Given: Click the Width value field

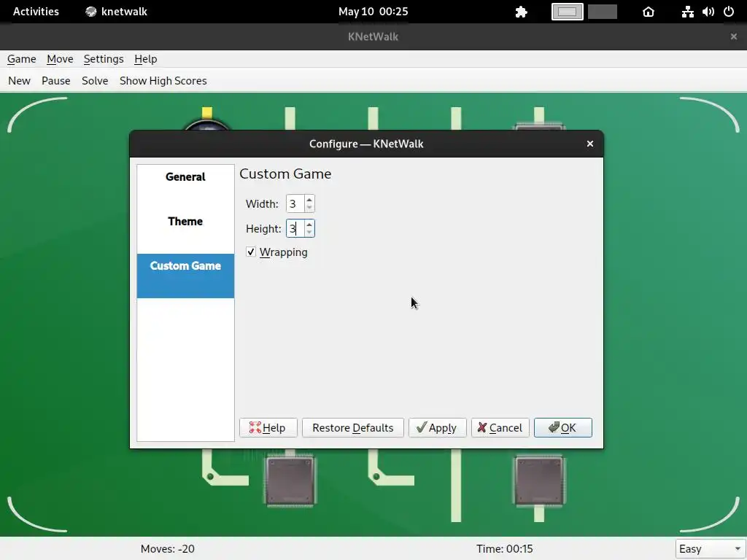Looking at the screenshot, I should tap(295, 204).
